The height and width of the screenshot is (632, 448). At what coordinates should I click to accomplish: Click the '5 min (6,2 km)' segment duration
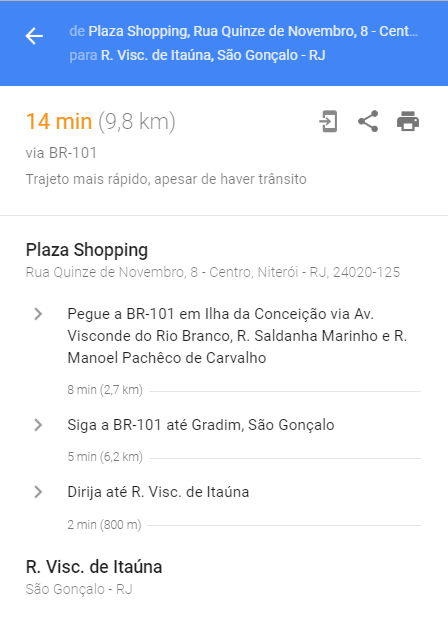[x=105, y=457]
